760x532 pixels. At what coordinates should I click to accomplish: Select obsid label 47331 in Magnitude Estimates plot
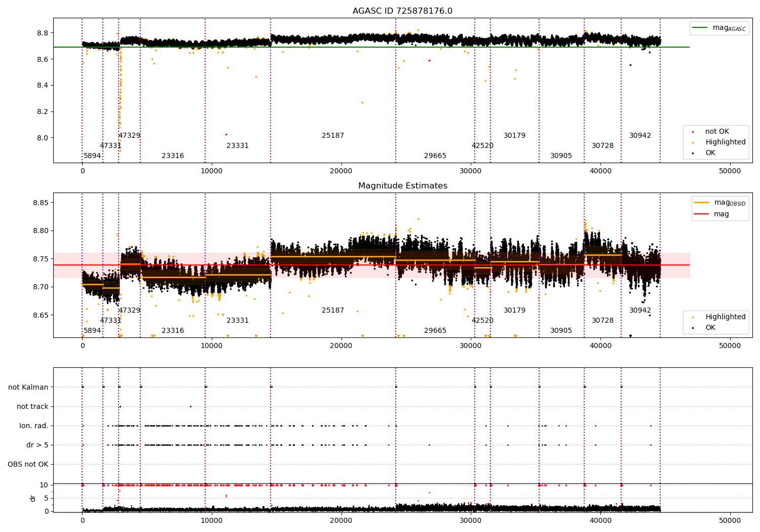point(110,321)
